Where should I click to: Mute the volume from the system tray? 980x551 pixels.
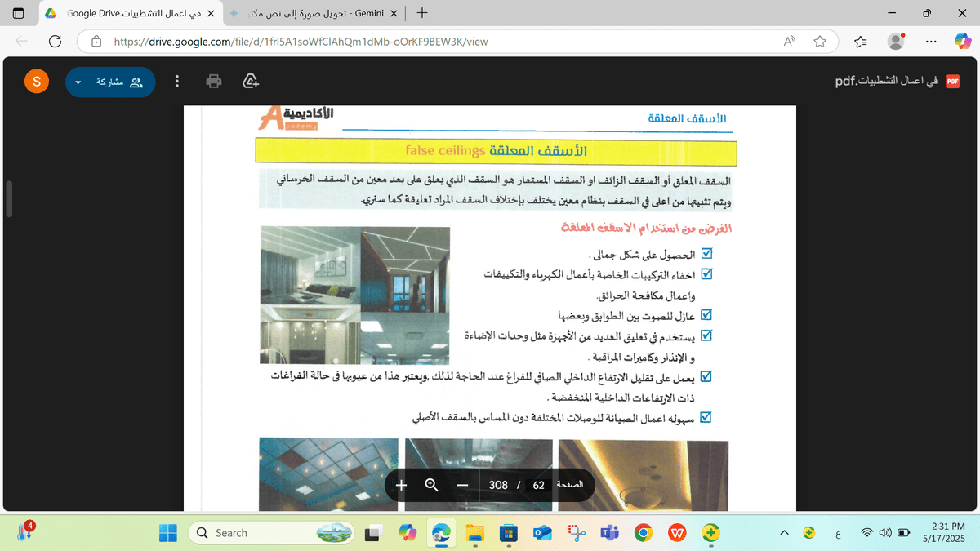[885, 532]
